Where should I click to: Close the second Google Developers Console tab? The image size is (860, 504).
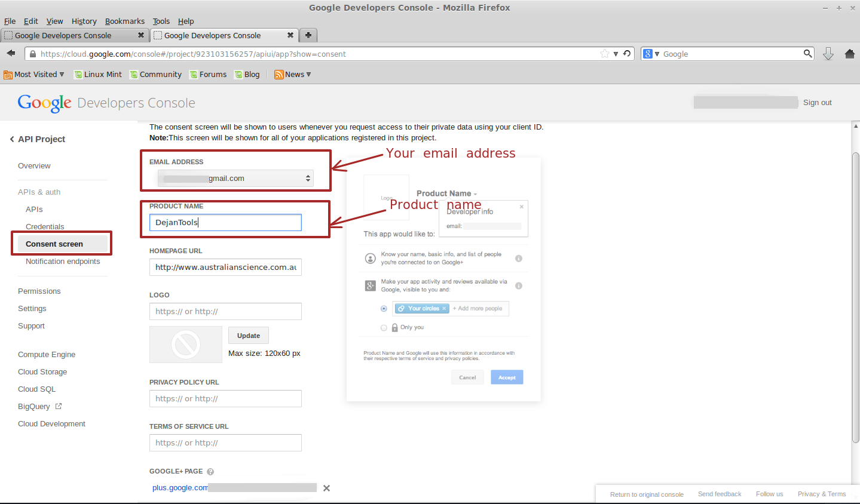click(290, 35)
